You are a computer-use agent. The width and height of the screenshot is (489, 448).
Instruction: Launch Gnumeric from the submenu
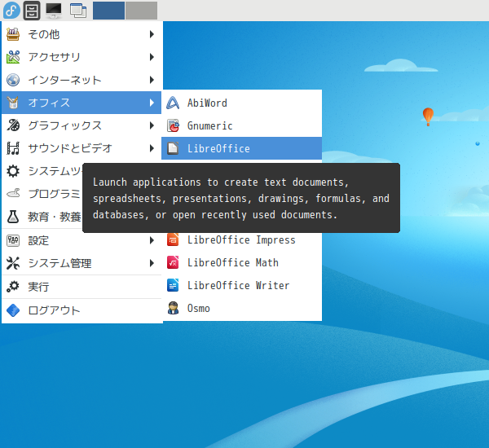click(x=242, y=125)
